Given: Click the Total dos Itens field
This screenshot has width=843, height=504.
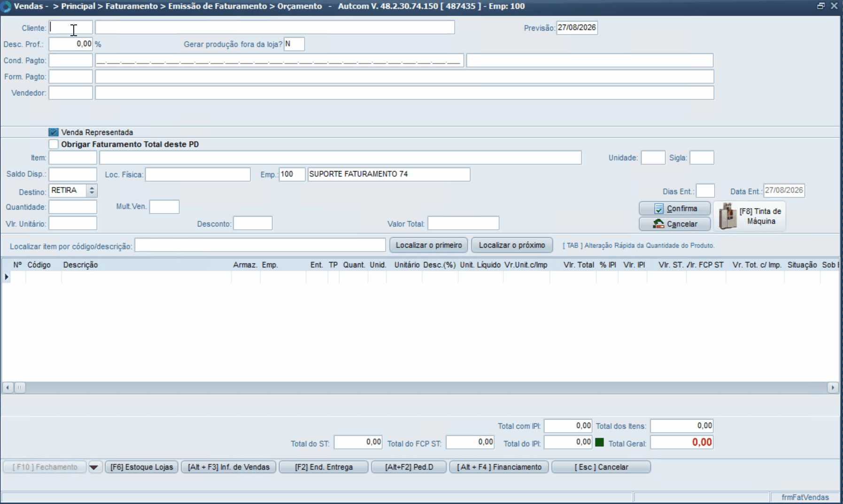Looking at the screenshot, I should [x=681, y=426].
